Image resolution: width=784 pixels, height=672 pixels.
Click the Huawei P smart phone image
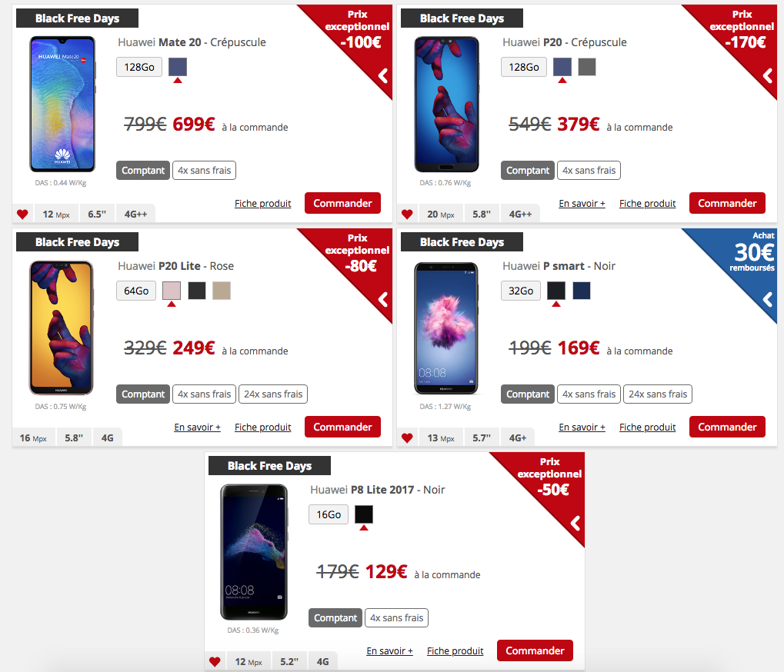(x=446, y=328)
